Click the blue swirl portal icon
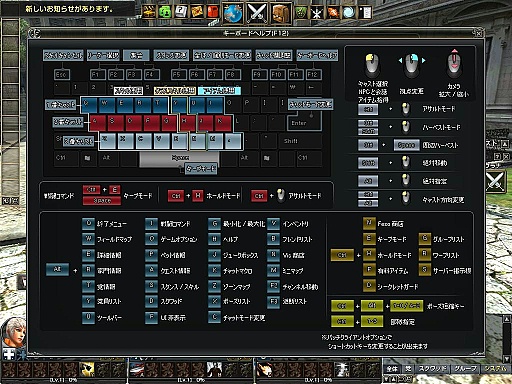Screen dimensions: 512x384 [x=349, y=13]
